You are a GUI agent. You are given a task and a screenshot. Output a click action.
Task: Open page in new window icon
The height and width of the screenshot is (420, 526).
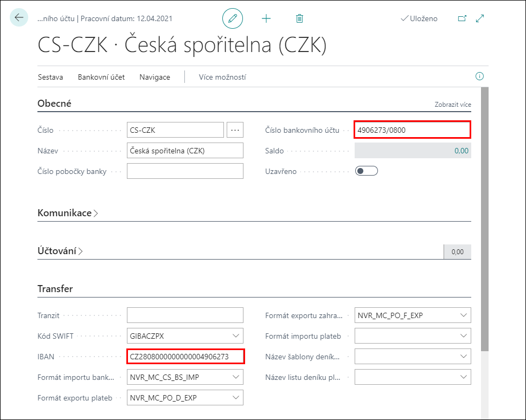(x=462, y=18)
